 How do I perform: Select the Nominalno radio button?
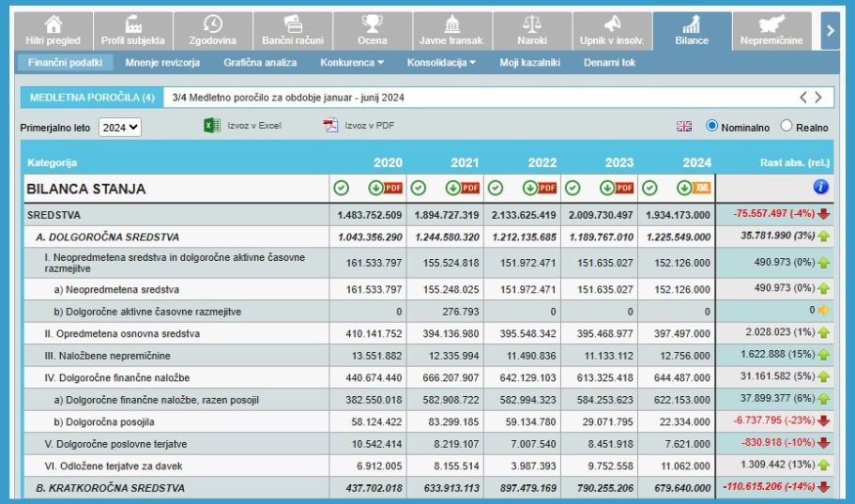[711, 126]
